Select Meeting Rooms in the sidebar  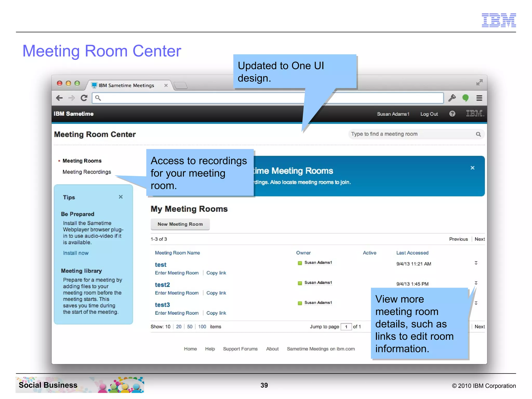(x=82, y=161)
